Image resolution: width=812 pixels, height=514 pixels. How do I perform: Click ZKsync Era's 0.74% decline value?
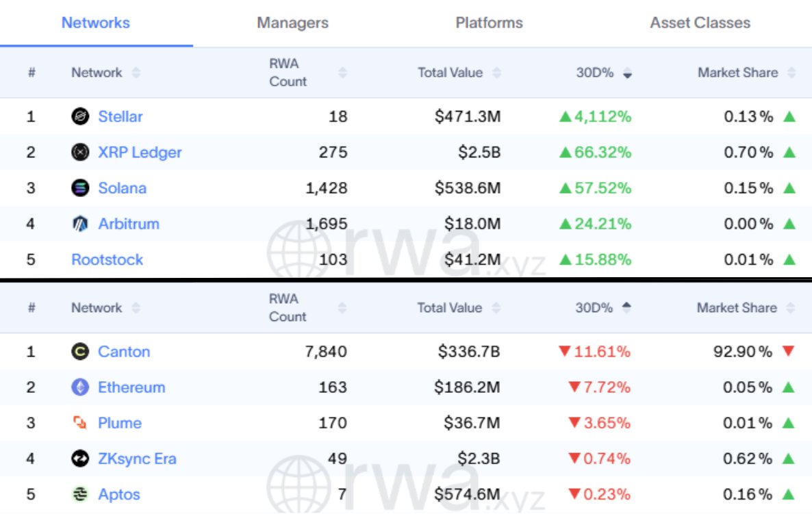[600, 459]
